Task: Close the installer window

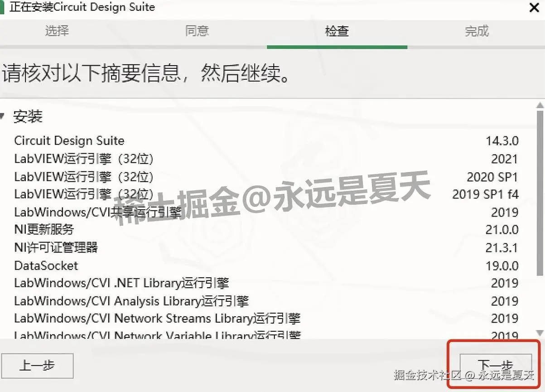Action: pyautogui.click(x=534, y=8)
